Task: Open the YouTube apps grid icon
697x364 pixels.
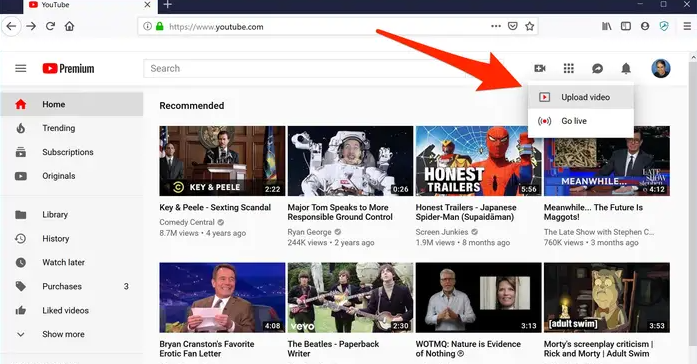Action: 569,68
